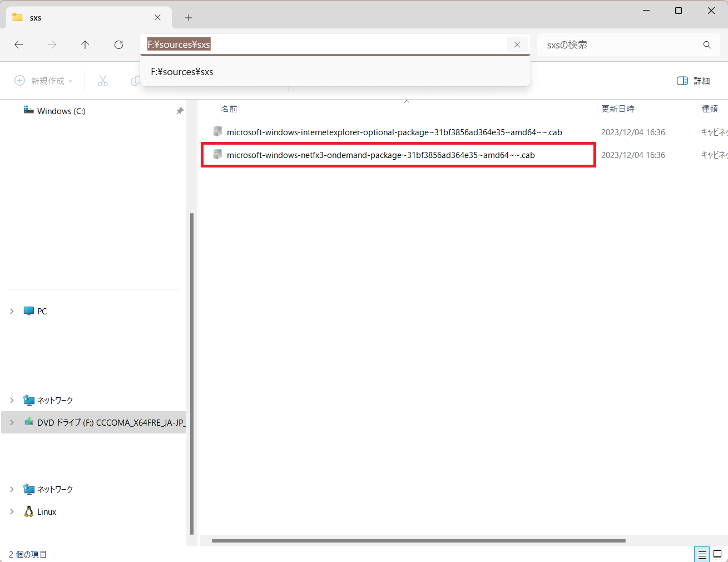
Task: Expand the ネットワーク node above Linux
Action: 12,489
